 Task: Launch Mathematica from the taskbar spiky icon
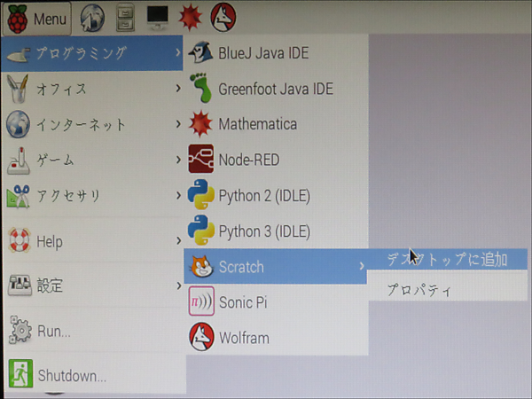(190, 17)
